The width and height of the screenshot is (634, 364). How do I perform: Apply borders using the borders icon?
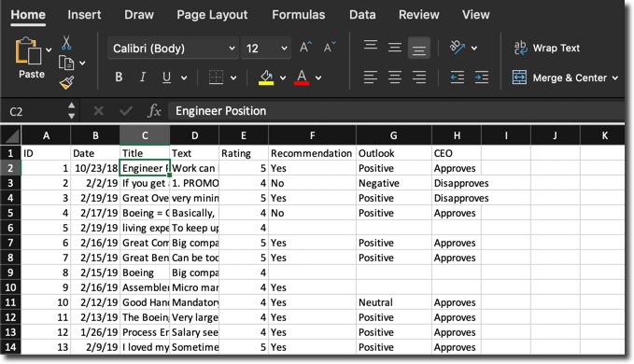216,77
